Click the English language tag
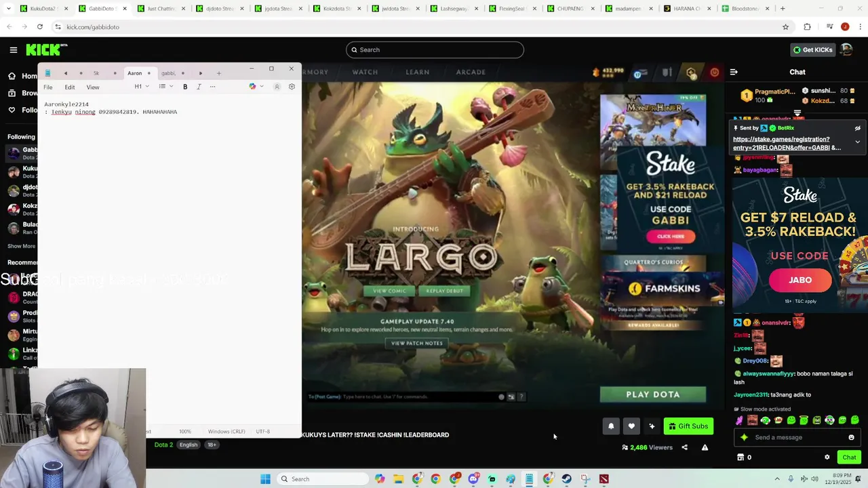 coord(189,445)
